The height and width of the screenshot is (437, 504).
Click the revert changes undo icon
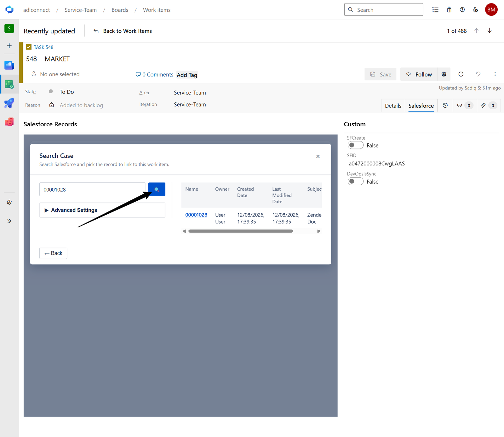point(478,74)
